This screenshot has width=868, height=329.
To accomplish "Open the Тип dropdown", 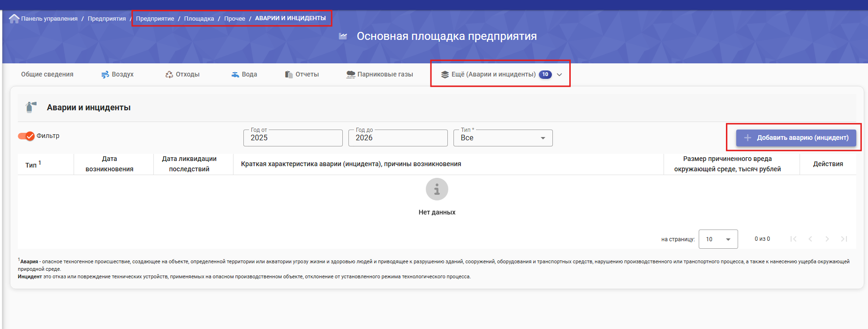I will coord(503,138).
